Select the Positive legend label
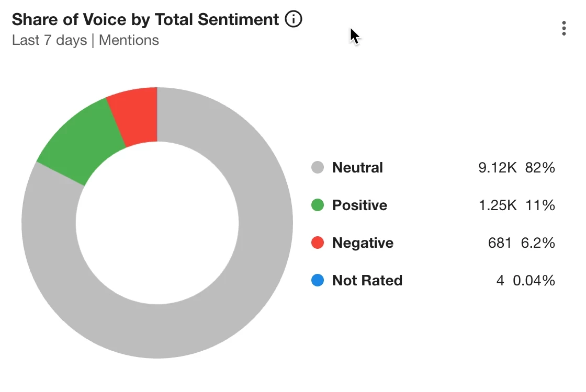 click(360, 205)
